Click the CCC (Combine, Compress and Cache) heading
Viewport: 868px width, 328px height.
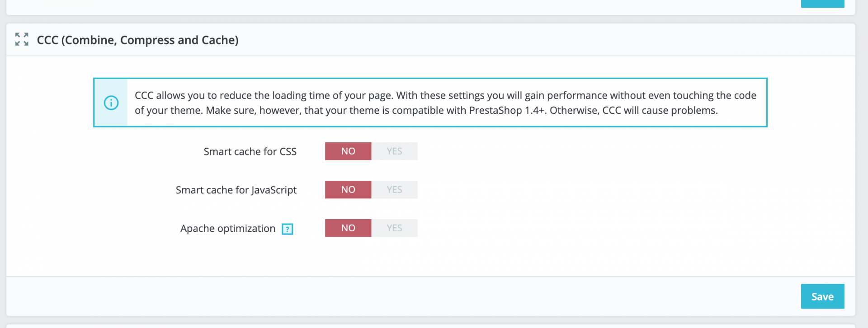pos(137,40)
